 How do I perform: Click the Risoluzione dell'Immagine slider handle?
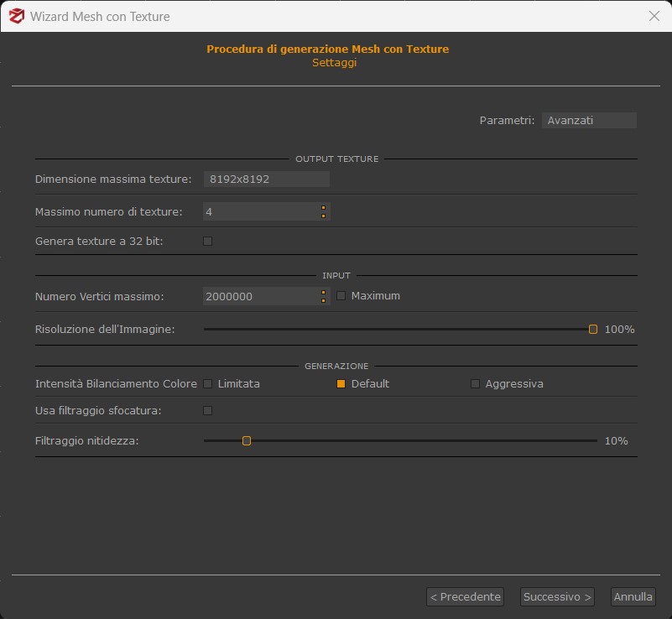pyautogui.click(x=592, y=329)
